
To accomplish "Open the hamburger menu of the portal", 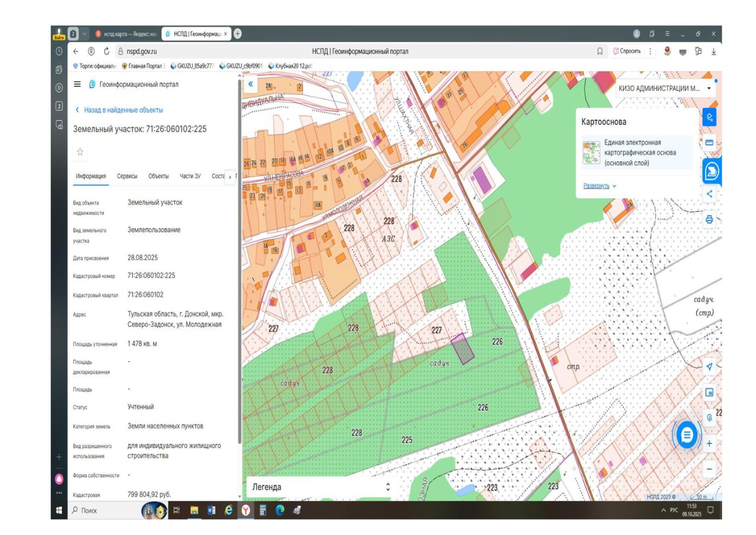I will (x=77, y=85).
